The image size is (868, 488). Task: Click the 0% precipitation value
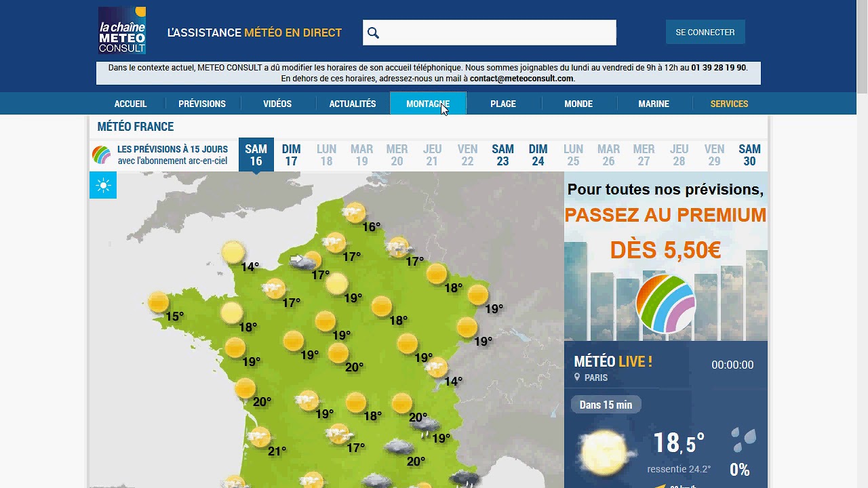click(739, 469)
